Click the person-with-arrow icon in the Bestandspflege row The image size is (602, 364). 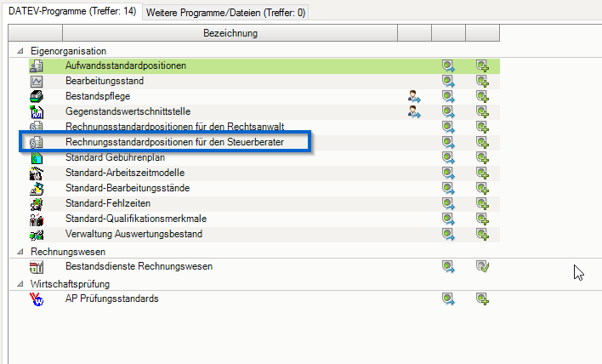click(414, 96)
